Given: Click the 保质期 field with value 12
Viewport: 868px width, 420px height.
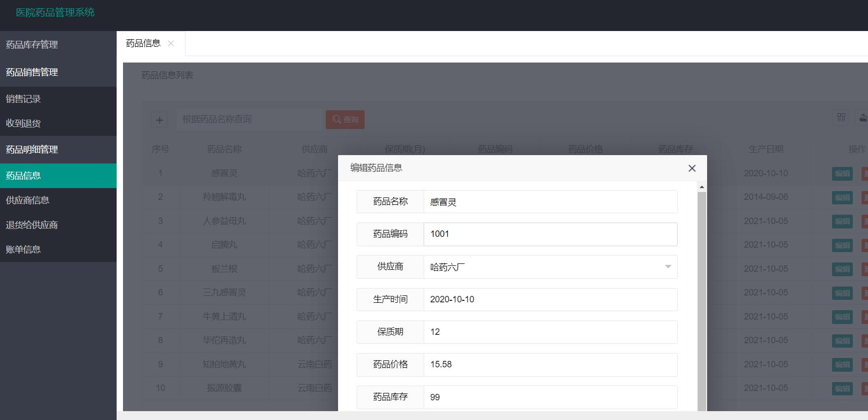Looking at the screenshot, I should (550, 332).
